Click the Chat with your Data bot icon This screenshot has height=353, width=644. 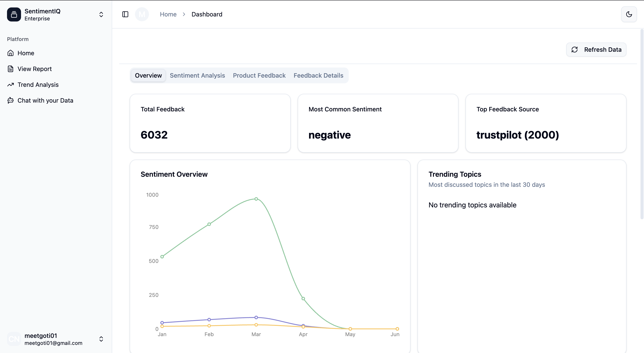pos(11,100)
